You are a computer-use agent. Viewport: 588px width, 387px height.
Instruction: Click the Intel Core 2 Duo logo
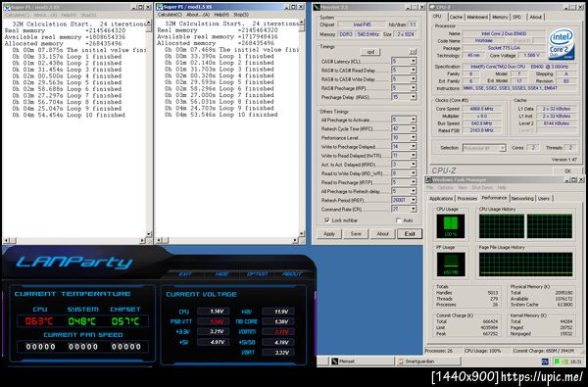click(x=561, y=44)
